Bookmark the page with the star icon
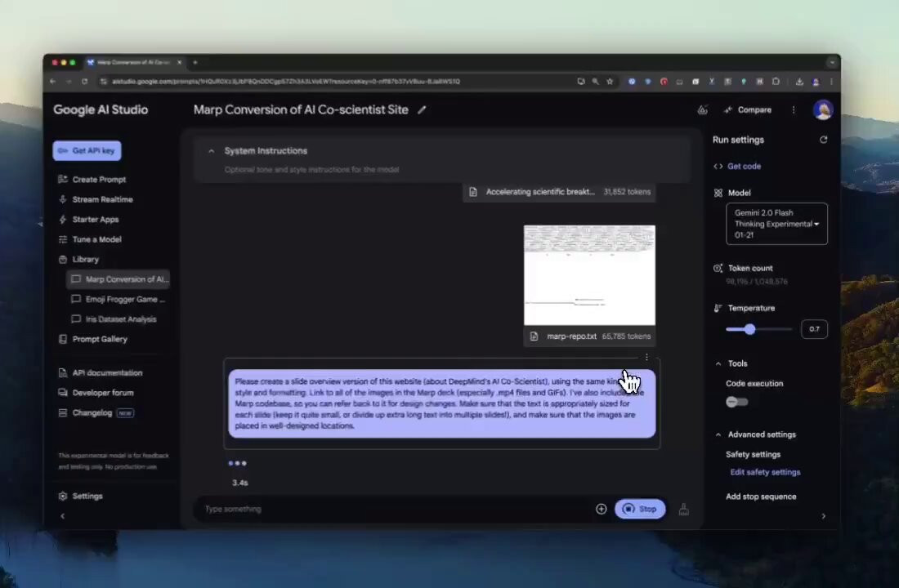The height and width of the screenshot is (588, 899). tap(610, 82)
